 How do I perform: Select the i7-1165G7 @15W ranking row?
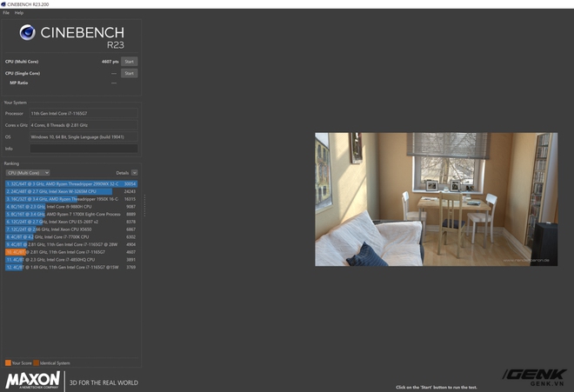click(71, 267)
